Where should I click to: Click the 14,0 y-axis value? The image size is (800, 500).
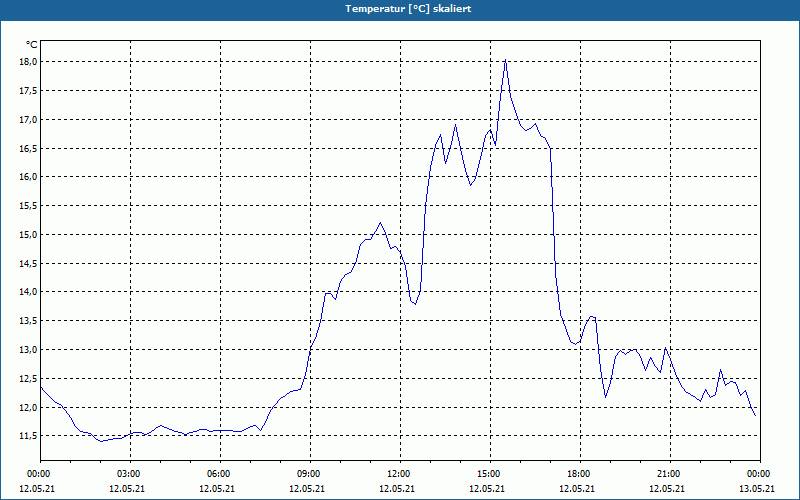point(29,292)
